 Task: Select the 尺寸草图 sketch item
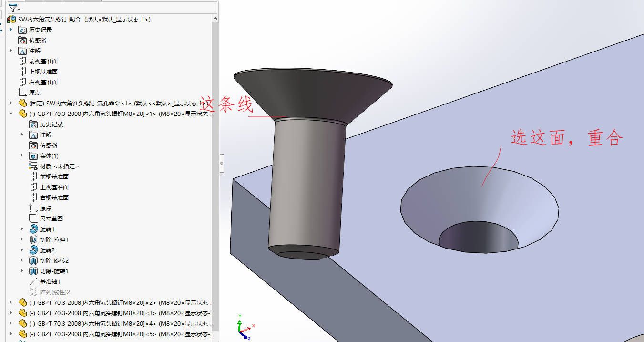pos(51,219)
